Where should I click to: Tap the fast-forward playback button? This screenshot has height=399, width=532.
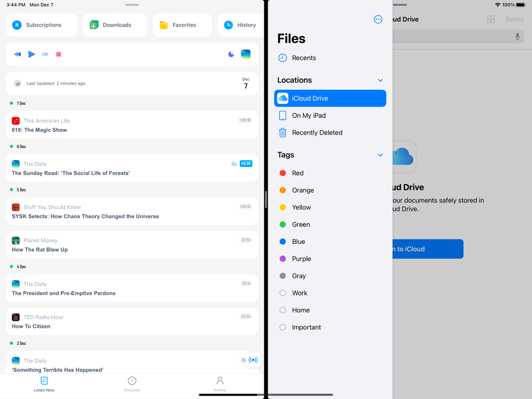(x=45, y=54)
